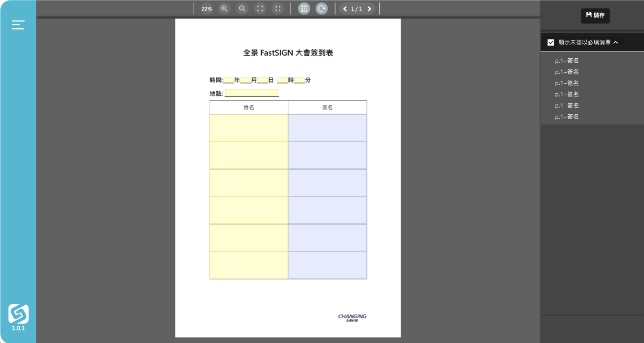644x343 pixels.
Task: Click the FastSIGN logo at bottom left
Action: pos(18,314)
